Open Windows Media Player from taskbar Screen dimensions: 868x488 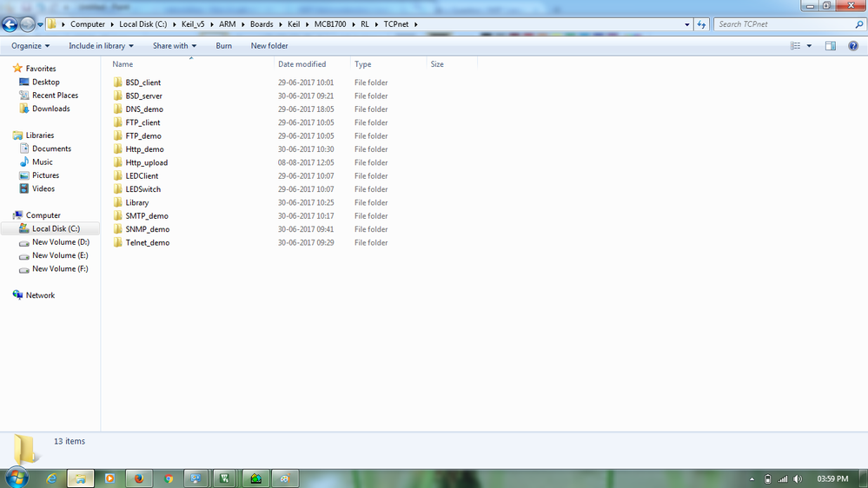click(x=109, y=478)
